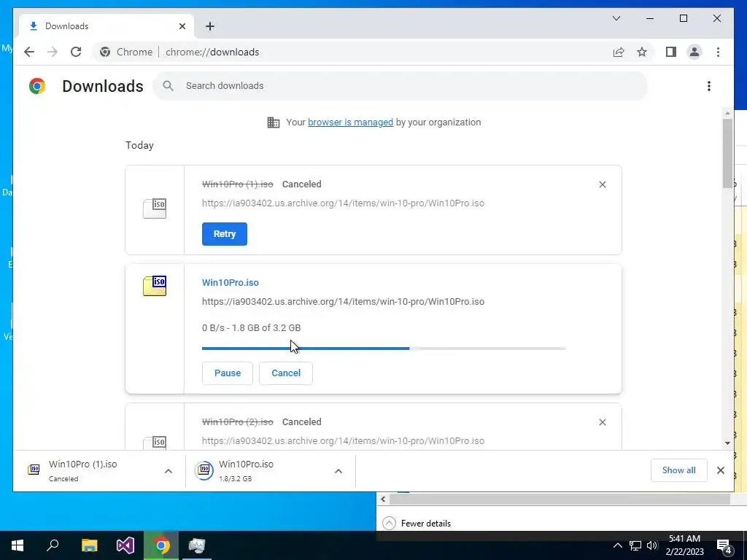The image size is (747, 560).
Task: Open taskbar search magnifier
Action: pos(53,545)
